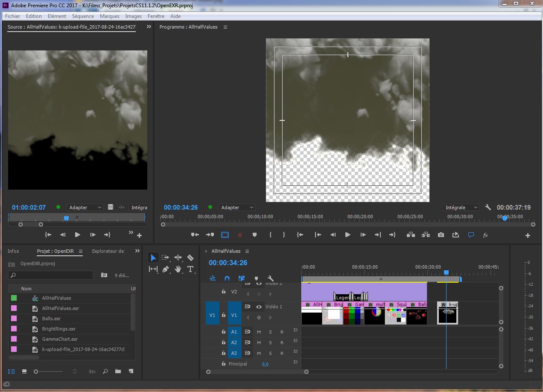Mute audio track A3
The height and width of the screenshot is (392, 543).
[259, 353]
